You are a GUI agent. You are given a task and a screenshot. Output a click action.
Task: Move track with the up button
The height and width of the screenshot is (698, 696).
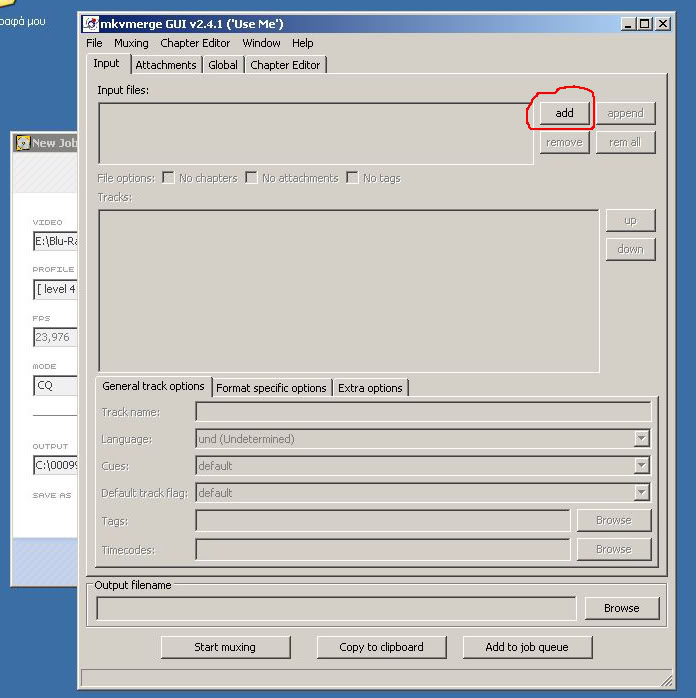[x=631, y=220]
